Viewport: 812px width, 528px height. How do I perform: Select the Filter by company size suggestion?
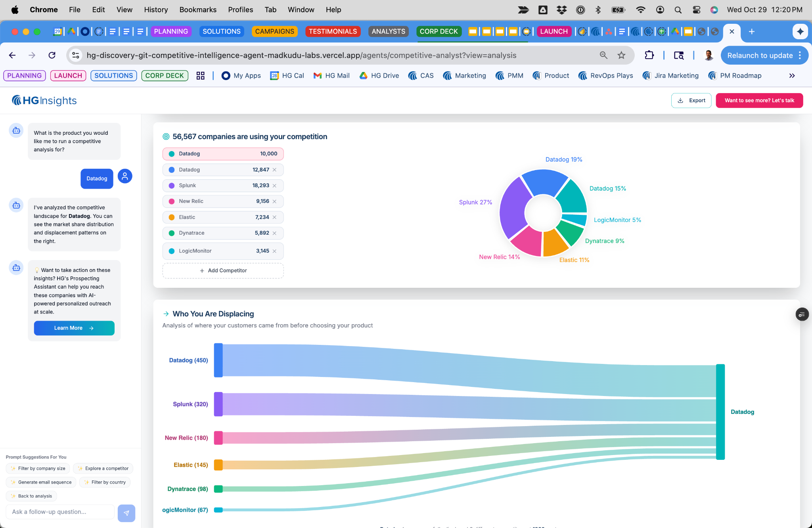tap(38, 469)
